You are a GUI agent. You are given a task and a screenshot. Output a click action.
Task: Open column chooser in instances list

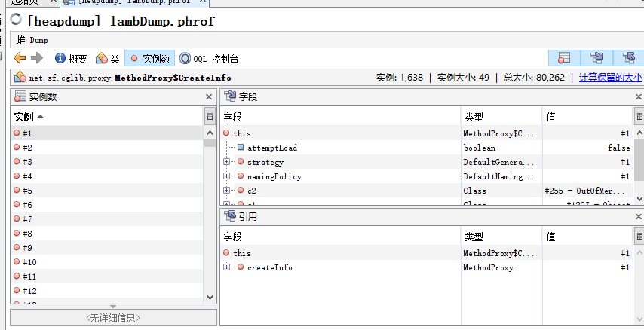point(210,117)
